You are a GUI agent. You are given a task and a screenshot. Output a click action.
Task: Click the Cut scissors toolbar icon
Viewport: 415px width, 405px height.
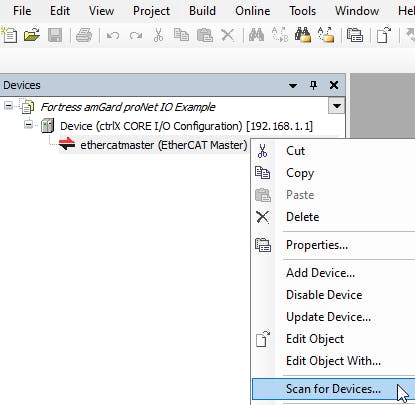pyautogui.click(x=158, y=35)
